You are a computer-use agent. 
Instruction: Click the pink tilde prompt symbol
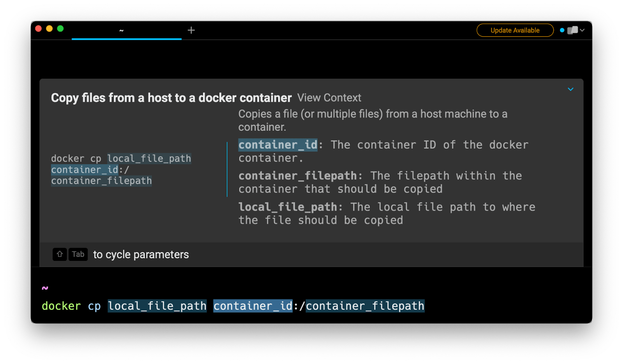pyautogui.click(x=45, y=288)
